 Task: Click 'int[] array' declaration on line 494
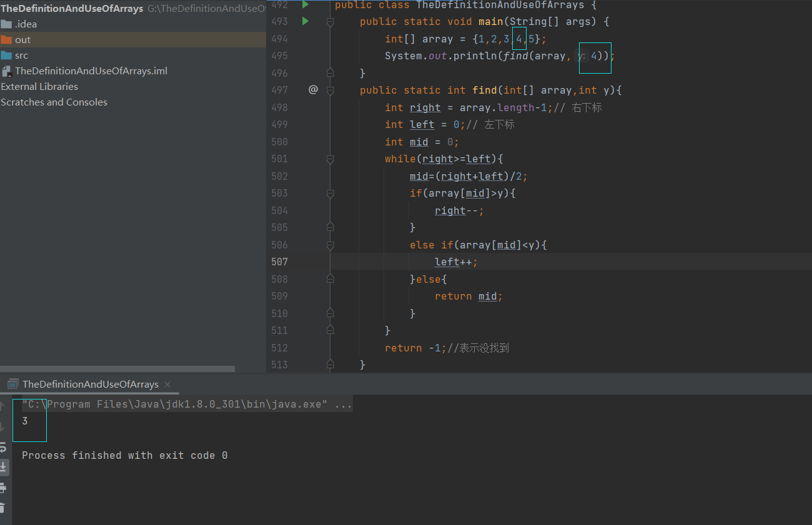click(x=418, y=39)
